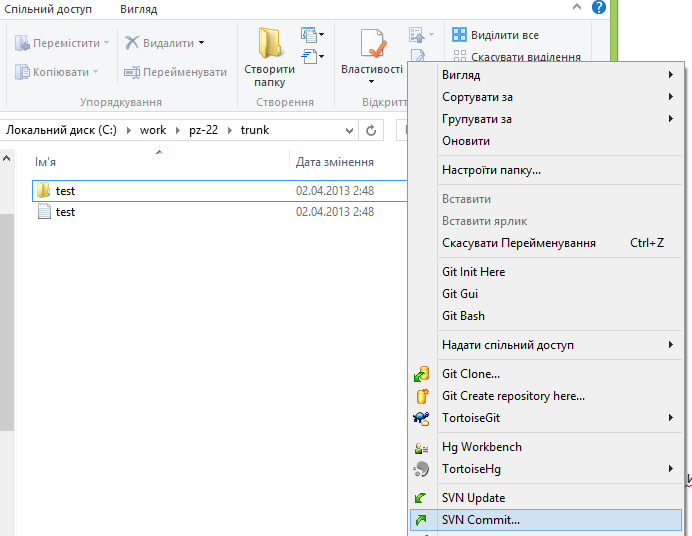
Task: Click the Hg Workbench icon
Action: coord(421,448)
